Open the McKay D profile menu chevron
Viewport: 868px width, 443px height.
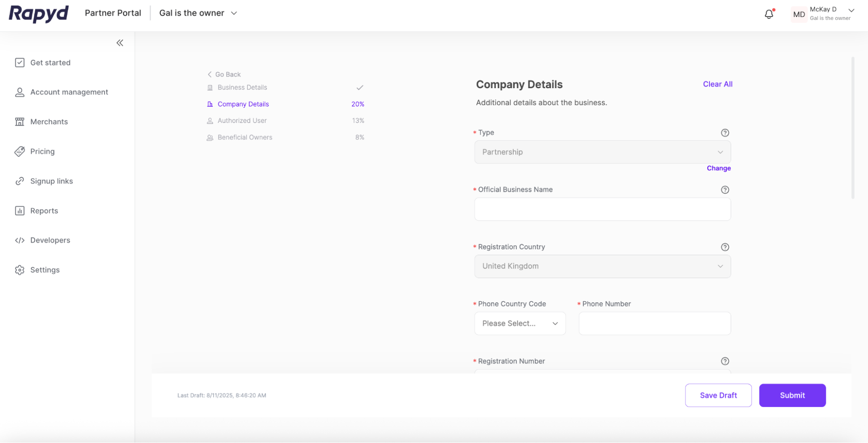pos(851,10)
